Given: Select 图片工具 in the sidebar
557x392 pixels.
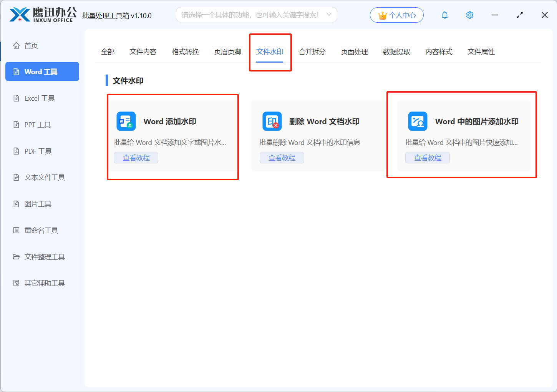Looking at the screenshot, I should 42,204.
